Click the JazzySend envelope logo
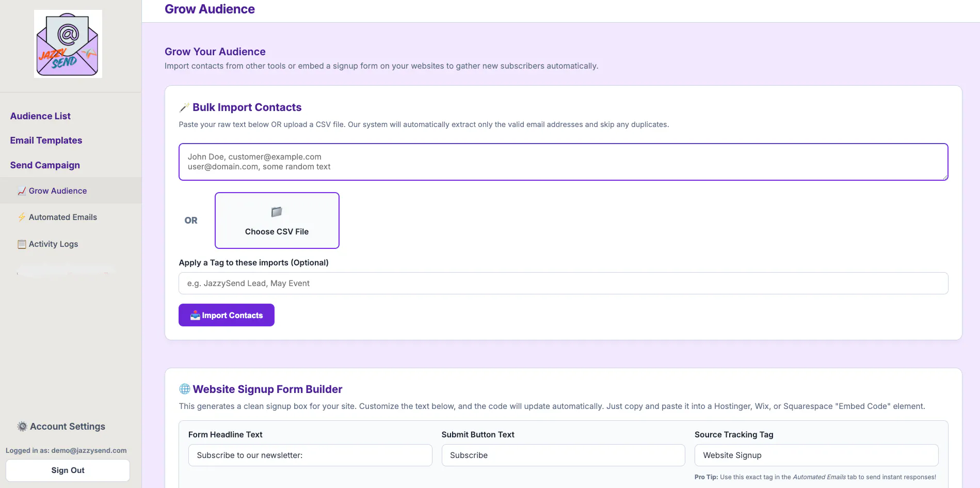 68,44
